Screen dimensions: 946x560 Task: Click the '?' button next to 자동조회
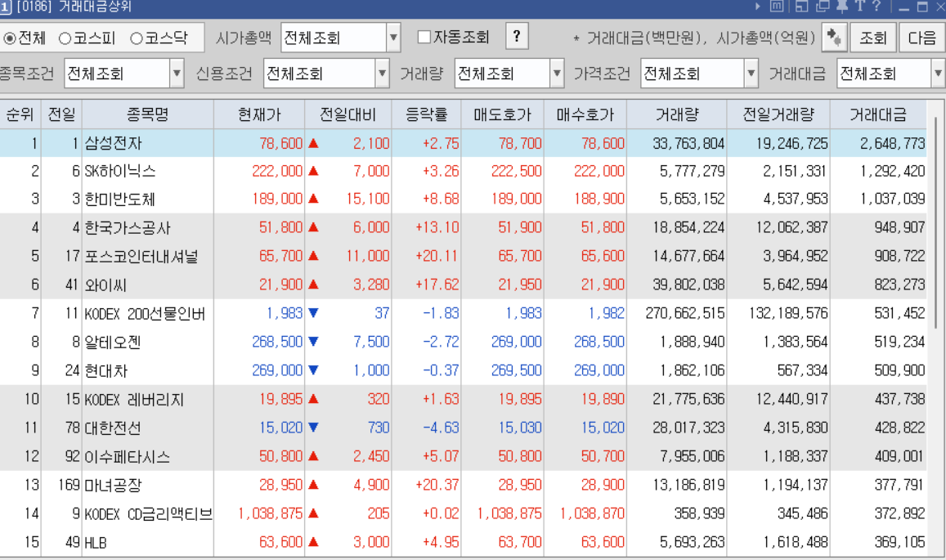[x=517, y=37]
